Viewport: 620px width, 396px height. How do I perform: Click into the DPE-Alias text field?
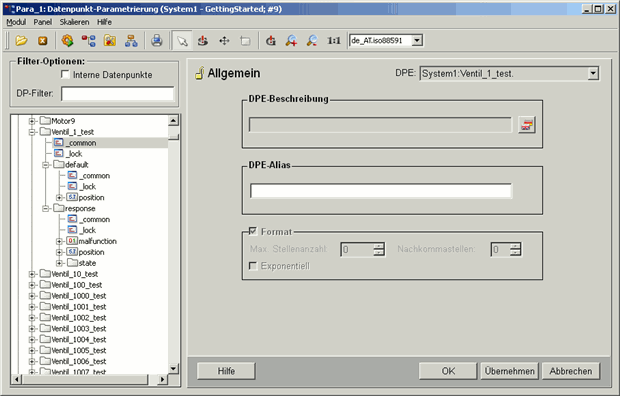381,191
